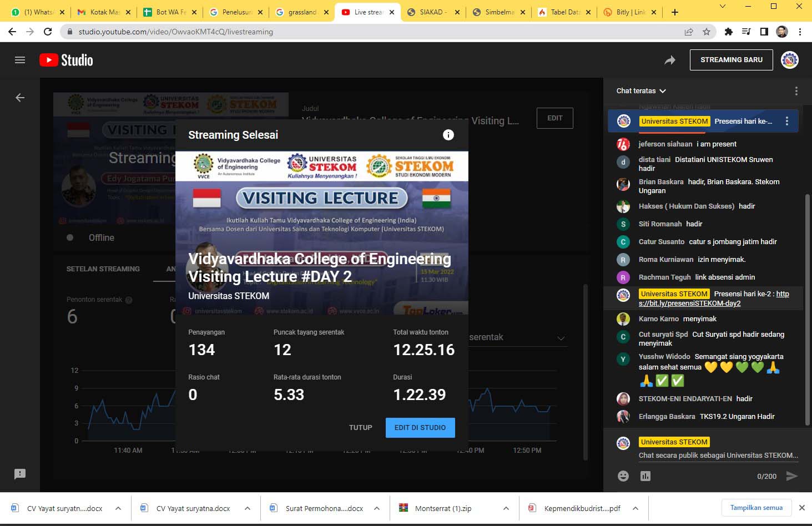The width and height of the screenshot is (812, 526).
Task: Open the channel avatar account menu
Action: [x=790, y=60]
